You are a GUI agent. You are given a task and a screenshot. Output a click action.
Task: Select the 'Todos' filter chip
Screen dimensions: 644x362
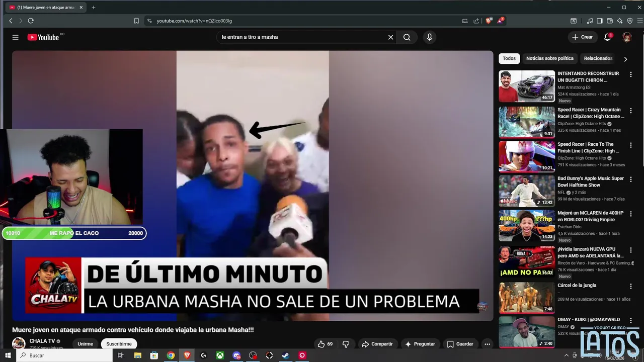click(509, 58)
